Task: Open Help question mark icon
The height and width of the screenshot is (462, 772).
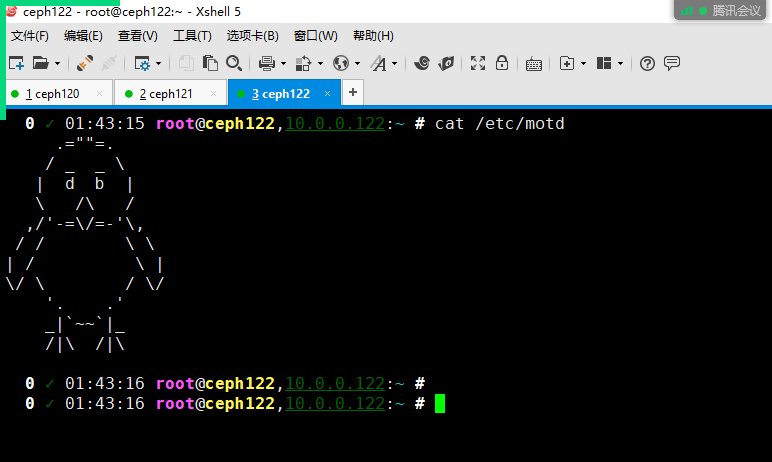Action: tap(647, 63)
